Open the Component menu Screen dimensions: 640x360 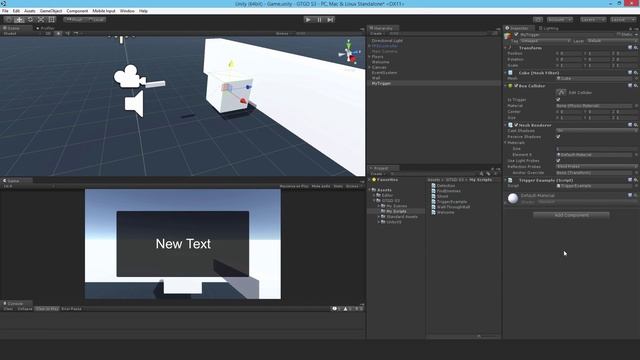click(x=77, y=11)
